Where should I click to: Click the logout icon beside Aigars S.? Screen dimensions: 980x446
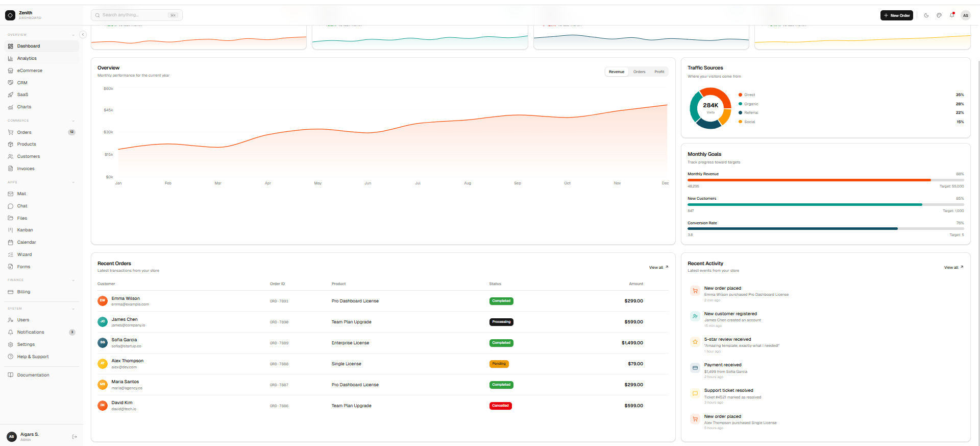[x=75, y=437]
